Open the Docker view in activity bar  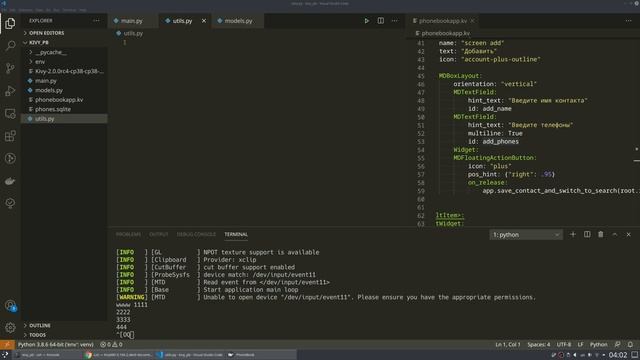[10, 181]
